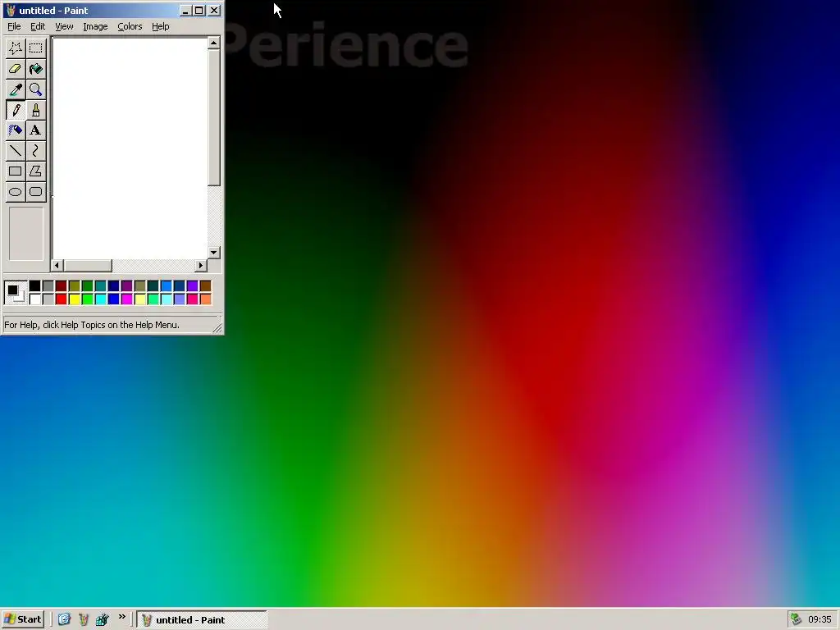Viewport: 840px width, 630px height.
Task: Choose the dark purple swatch in the top row
Action: (x=126, y=286)
